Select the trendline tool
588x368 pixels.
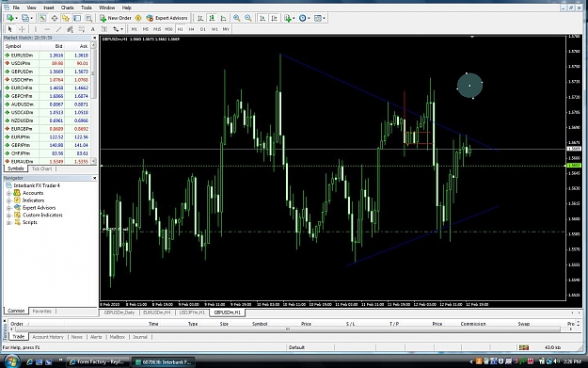pyautogui.click(x=58, y=29)
